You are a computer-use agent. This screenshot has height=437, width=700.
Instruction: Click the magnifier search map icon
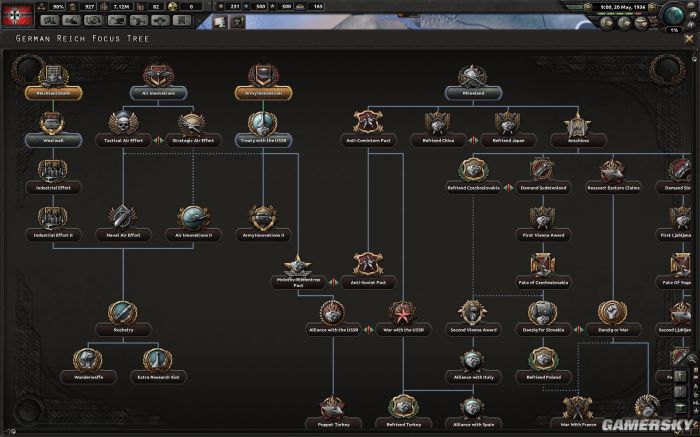tap(693, 357)
